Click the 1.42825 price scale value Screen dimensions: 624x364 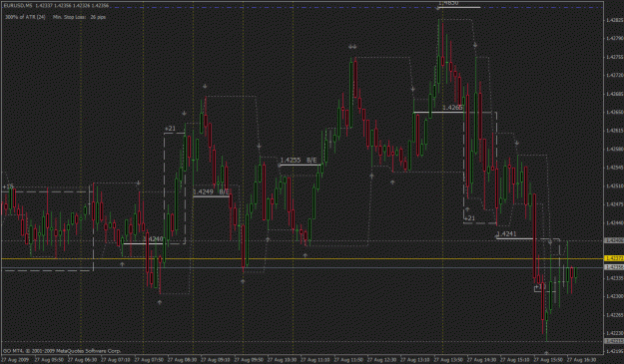pos(614,20)
